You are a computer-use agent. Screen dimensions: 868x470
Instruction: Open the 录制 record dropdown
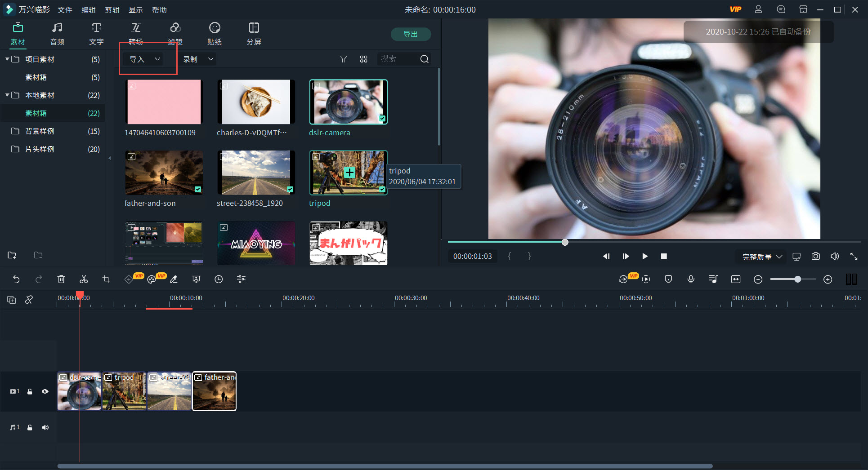coord(198,59)
